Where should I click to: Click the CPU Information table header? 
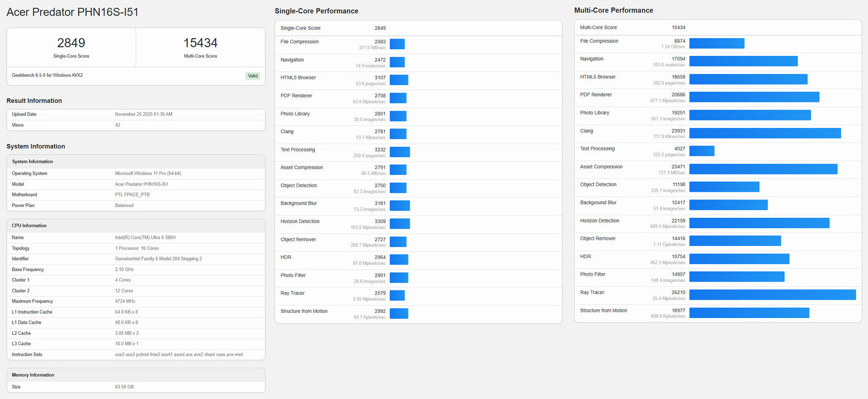(x=29, y=226)
